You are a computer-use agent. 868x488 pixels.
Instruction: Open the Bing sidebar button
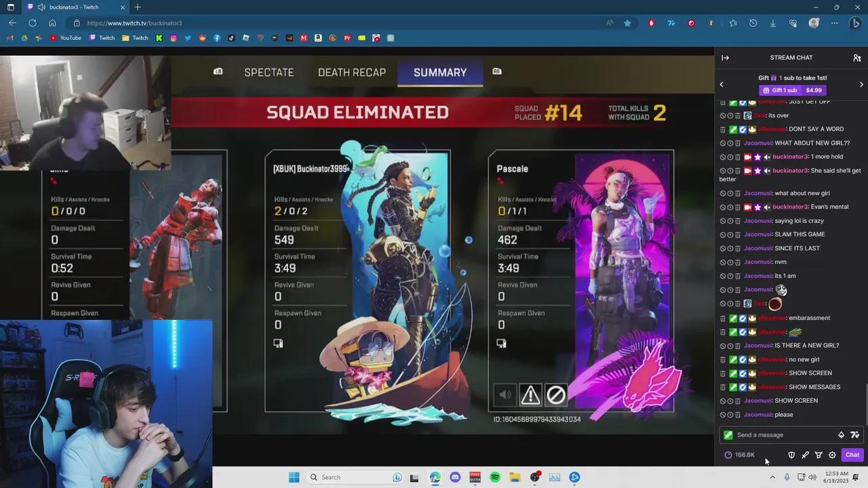pos(855,23)
